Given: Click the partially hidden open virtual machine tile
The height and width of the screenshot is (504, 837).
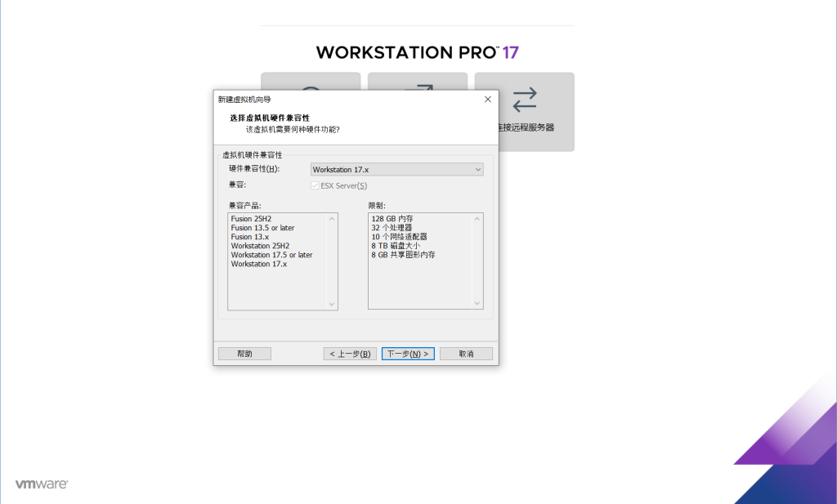Looking at the screenshot, I should (x=417, y=81).
